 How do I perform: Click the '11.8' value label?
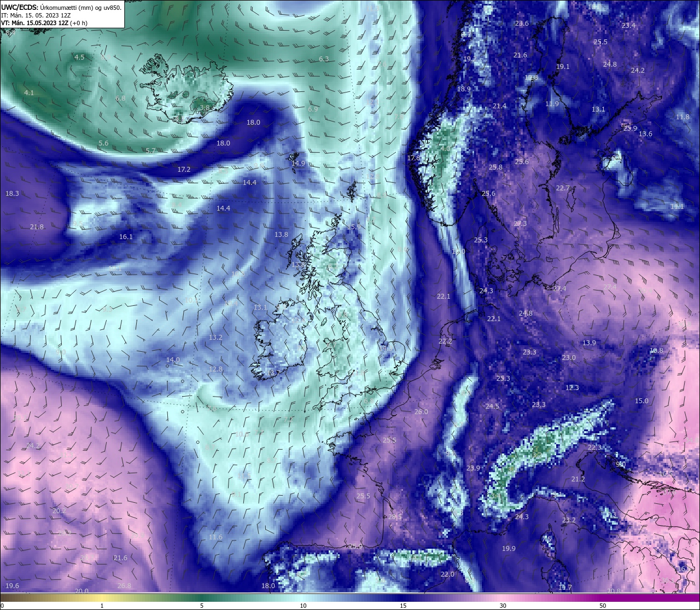682,117
